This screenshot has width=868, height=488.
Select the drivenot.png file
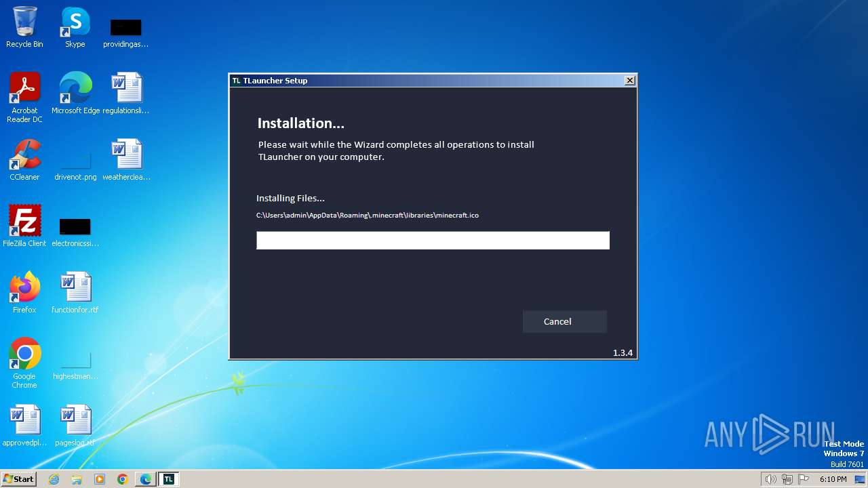pyautogui.click(x=75, y=166)
